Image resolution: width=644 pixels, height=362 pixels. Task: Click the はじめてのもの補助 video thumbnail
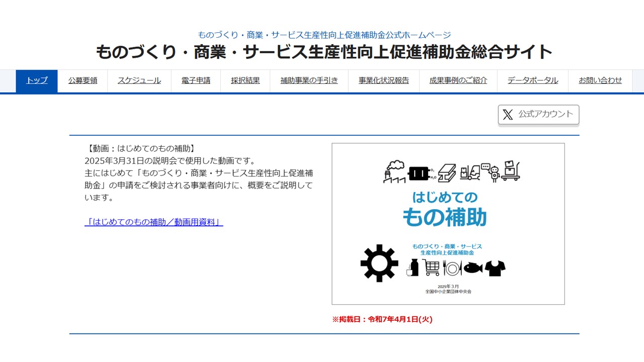[x=448, y=224]
